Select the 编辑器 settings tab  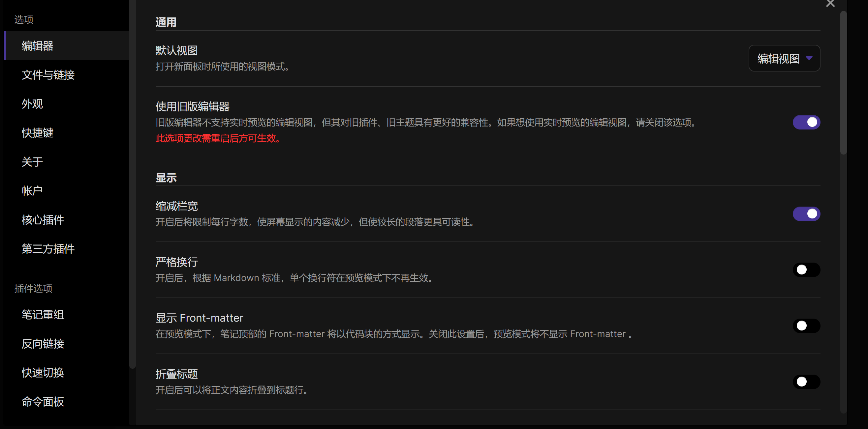point(37,46)
